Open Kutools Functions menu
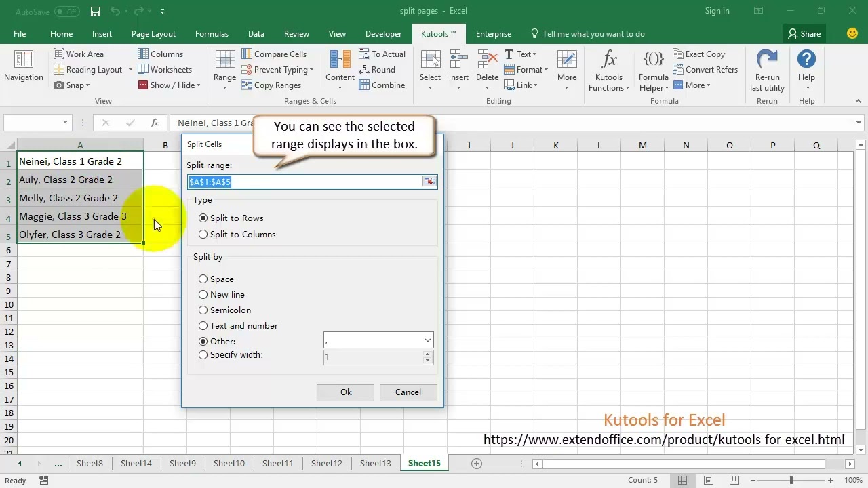 point(609,70)
